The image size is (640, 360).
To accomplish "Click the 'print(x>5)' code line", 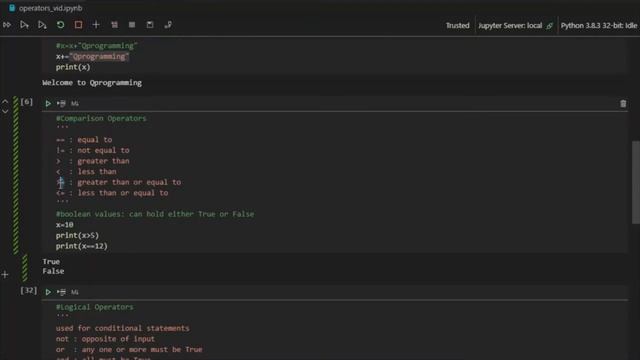I will click(x=77, y=236).
